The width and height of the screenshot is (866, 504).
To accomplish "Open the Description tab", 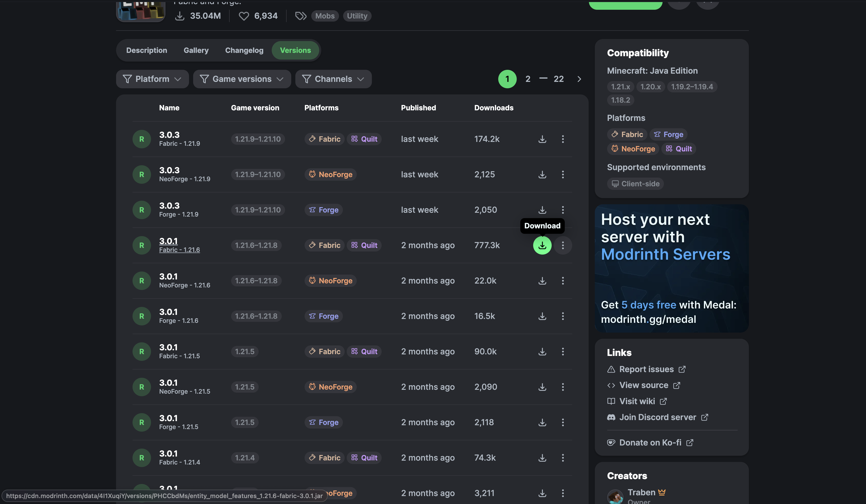I will (146, 51).
